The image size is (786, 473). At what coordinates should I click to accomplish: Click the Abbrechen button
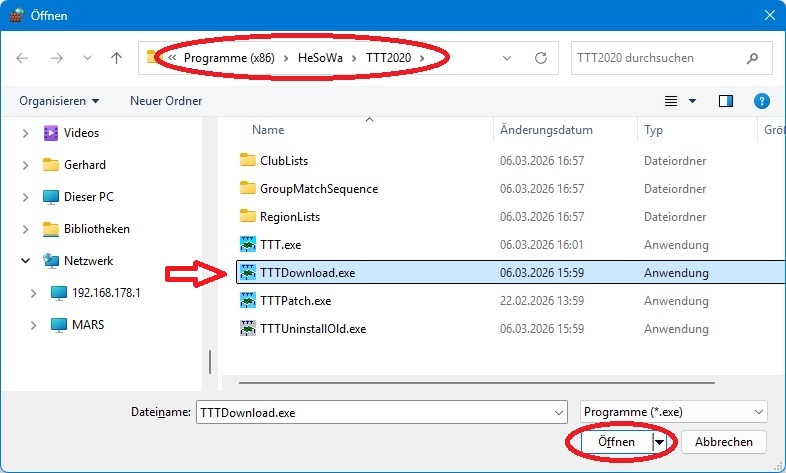tap(723, 442)
